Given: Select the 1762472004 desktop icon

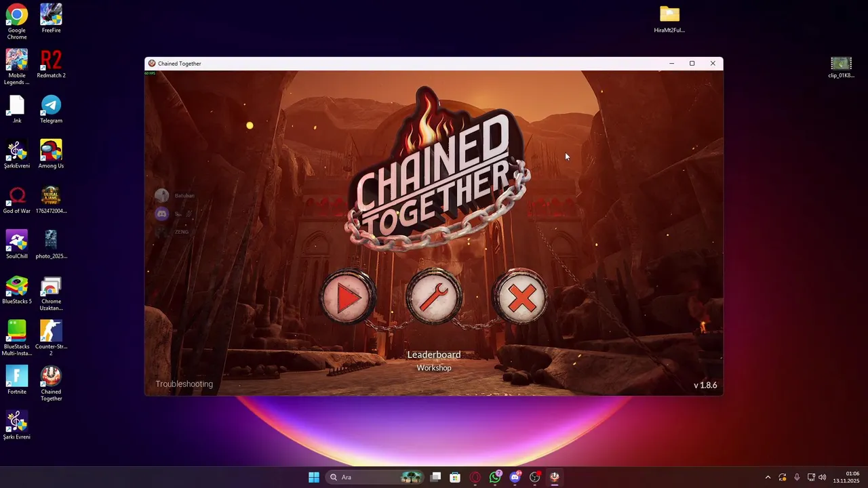Looking at the screenshot, I should (x=51, y=200).
